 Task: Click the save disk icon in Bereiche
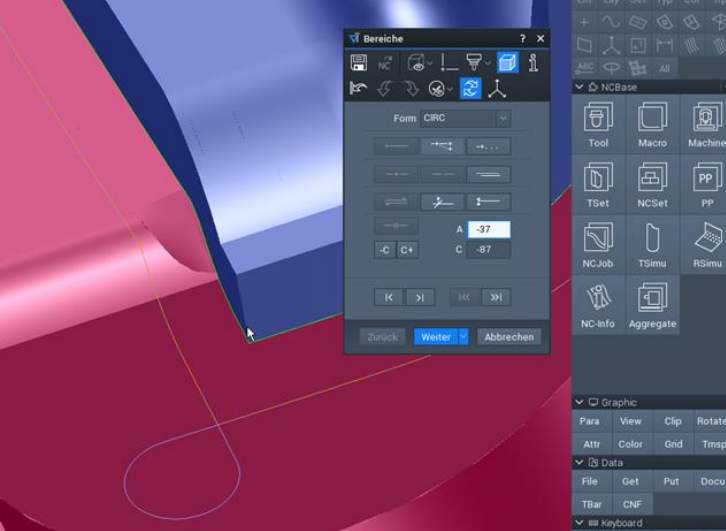tap(358, 63)
